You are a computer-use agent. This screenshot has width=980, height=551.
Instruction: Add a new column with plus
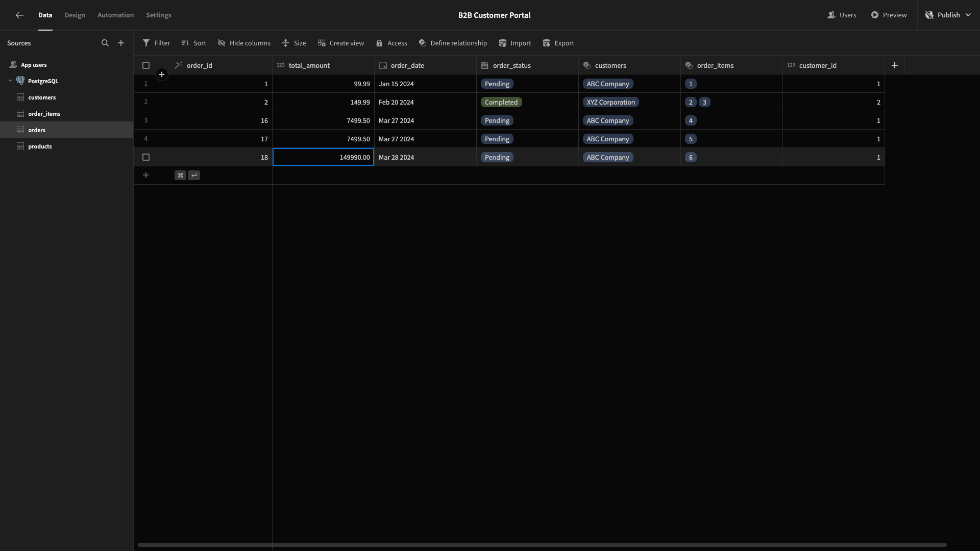pos(894,65)
